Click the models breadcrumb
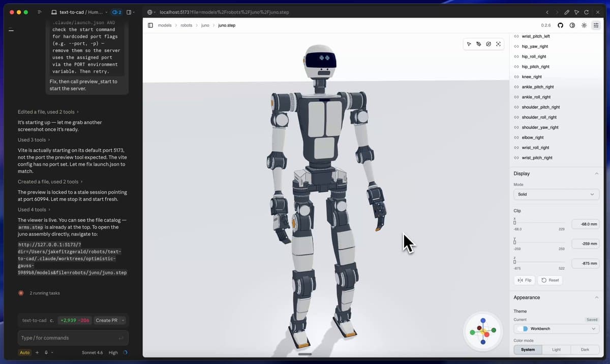 [x=164, y=25]
